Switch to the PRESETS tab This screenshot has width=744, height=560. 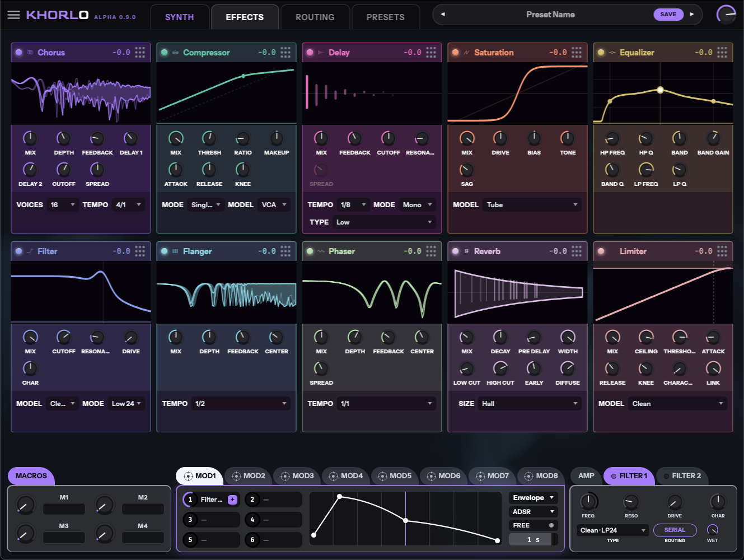click(386, 17)
